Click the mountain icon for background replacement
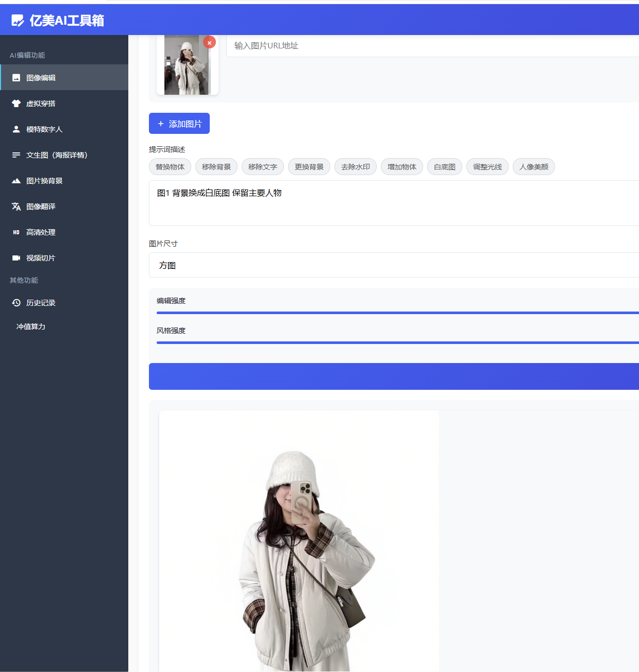This screenshot has width=639, height=672. [16, 181]
